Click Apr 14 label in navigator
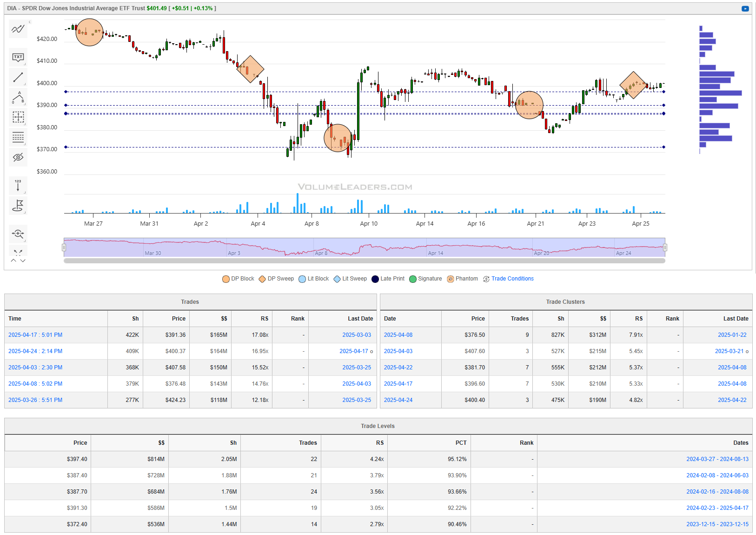 point(436,253)
